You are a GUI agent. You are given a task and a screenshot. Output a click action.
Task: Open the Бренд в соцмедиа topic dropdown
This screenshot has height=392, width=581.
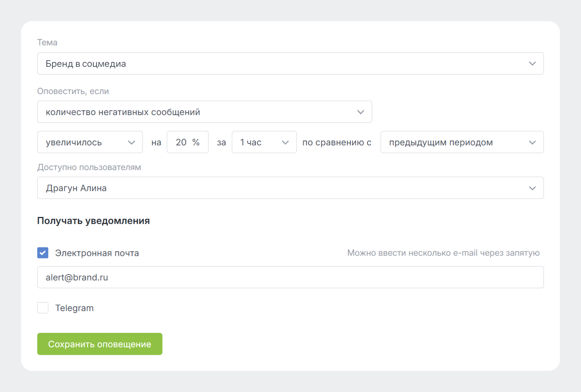click(264, 64)
